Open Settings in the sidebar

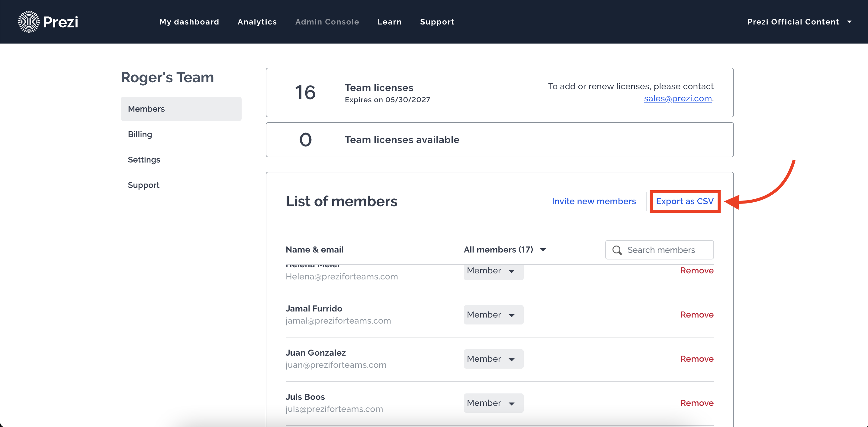tap(144, 160)
